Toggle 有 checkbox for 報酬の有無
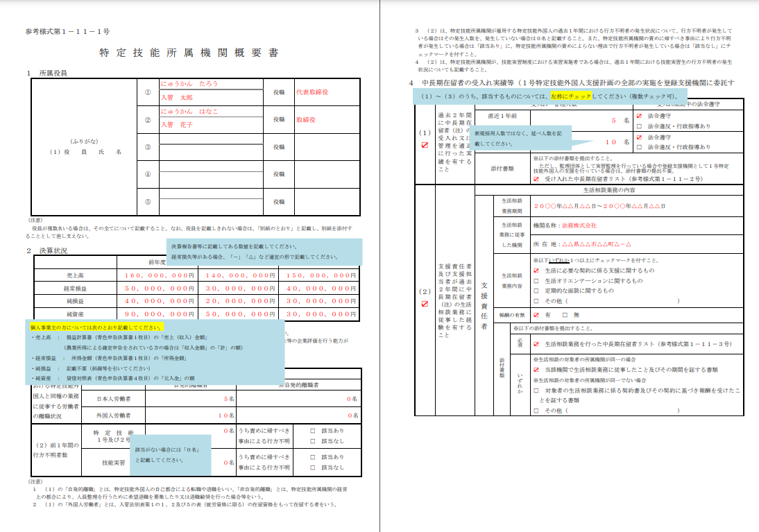759x532 pixels. pyautogui.click(x=536, y=315)
